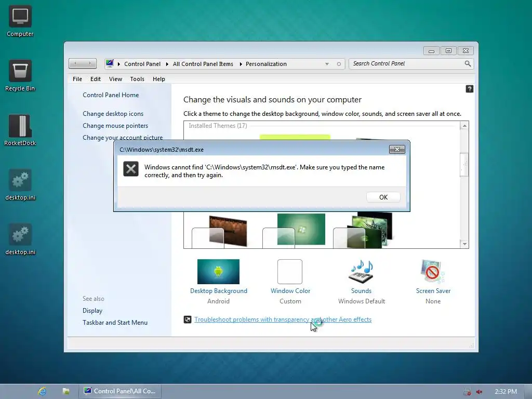Click the Installed Themes (17) header
Screen dimensions: 532x399
[218, 126]
